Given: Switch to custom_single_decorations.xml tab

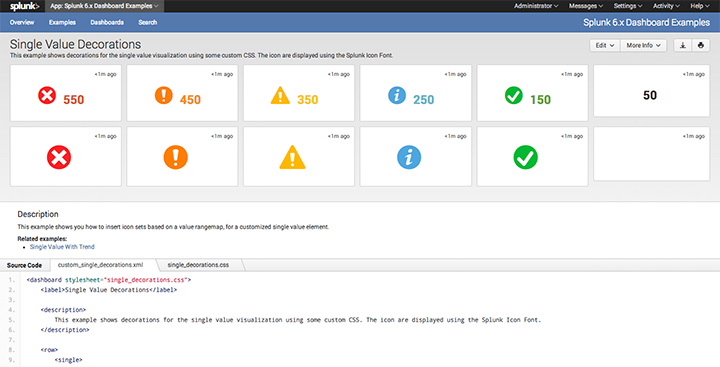Looking at the screenshot, I should (x=101, y=265).
